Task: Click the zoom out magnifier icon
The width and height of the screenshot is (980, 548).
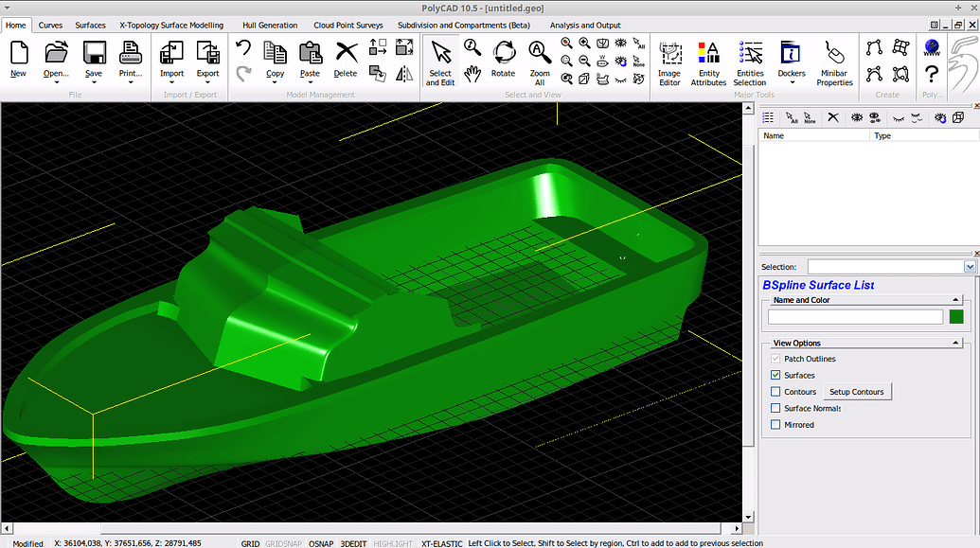Action: point(584,61)
